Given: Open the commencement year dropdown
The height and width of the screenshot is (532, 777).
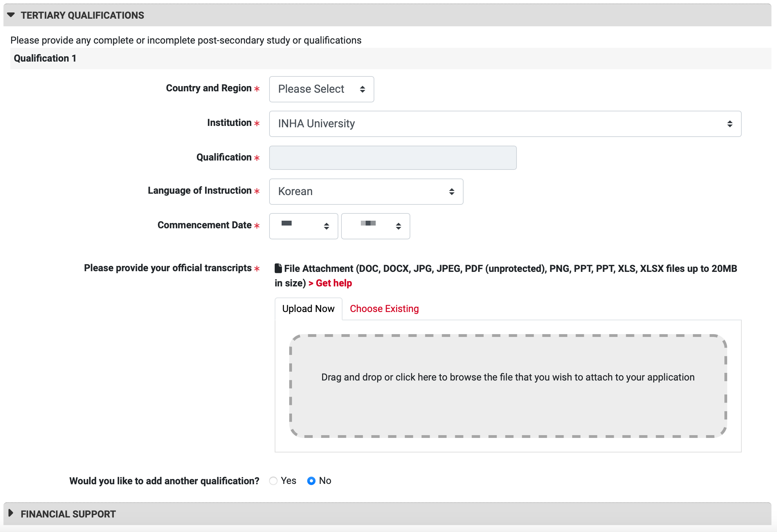Looking at the screenshot, I should pos(375,226).
